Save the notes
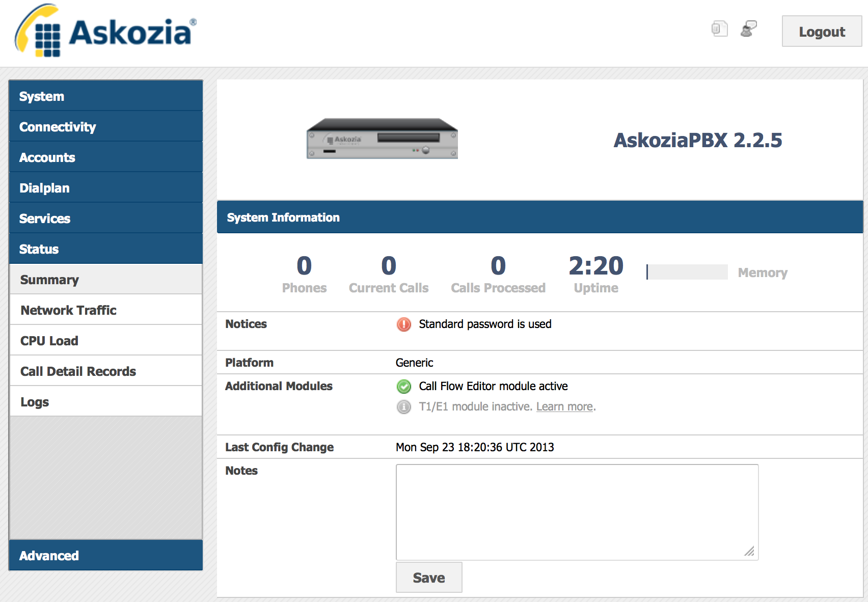The height and width of the screenshot is (602, 868). pyautogui.click(x=429, y=578)
